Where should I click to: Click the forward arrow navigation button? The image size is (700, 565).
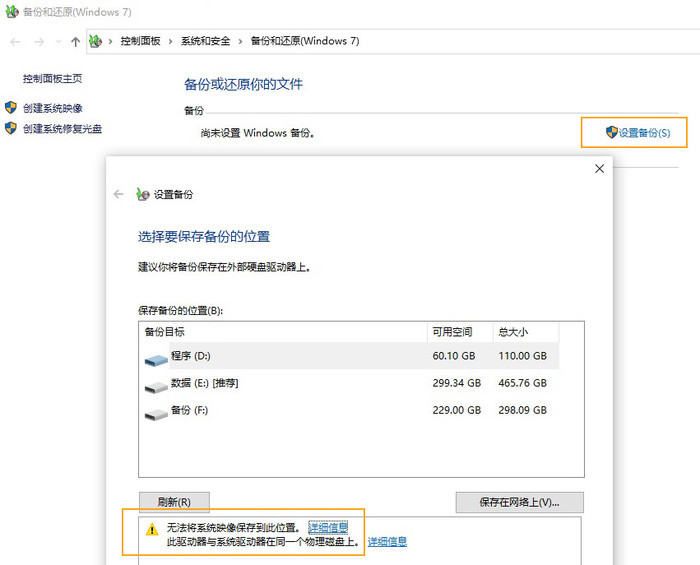pos(39,41)
